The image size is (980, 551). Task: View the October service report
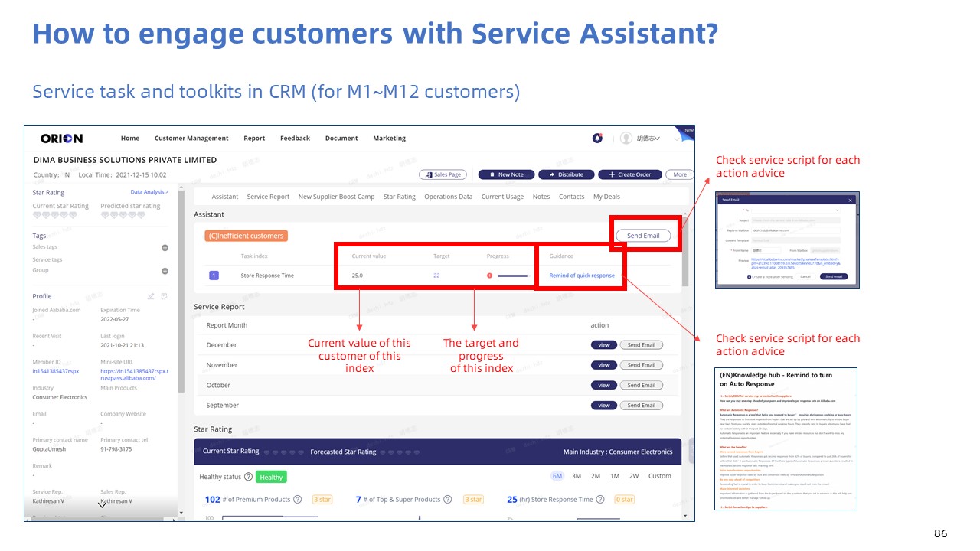[x=604, y=385]
